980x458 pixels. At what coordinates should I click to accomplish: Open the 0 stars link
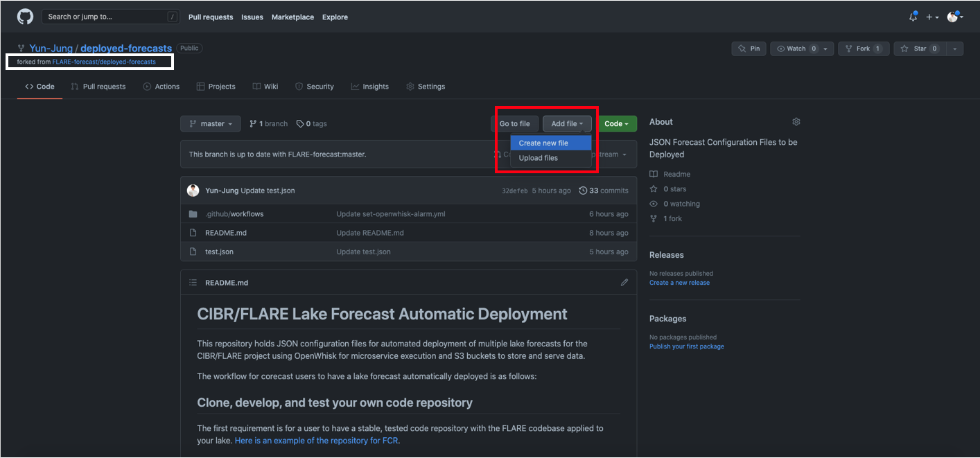[668, 189]
